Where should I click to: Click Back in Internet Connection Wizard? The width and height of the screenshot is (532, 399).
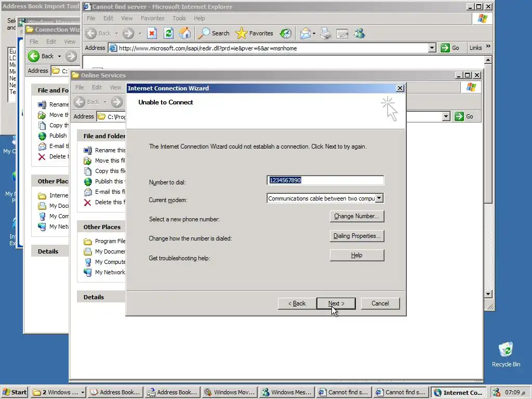297,303
